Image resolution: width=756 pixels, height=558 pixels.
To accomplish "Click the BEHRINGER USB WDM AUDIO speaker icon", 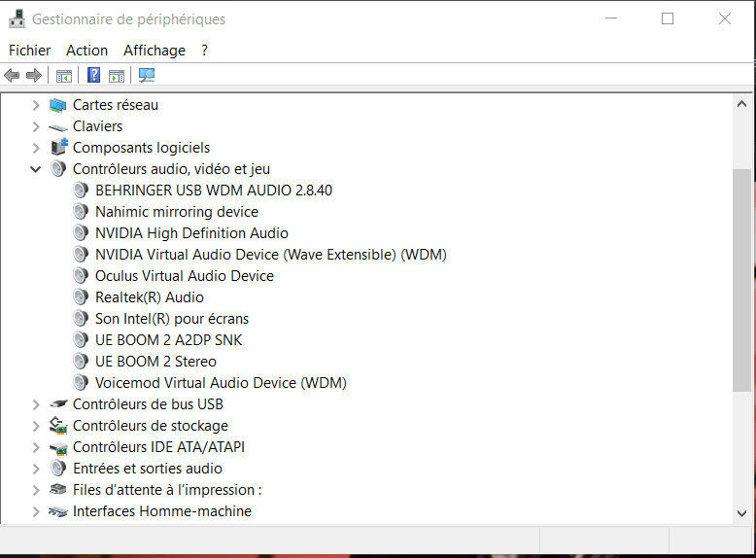I will tap(81, 190).
